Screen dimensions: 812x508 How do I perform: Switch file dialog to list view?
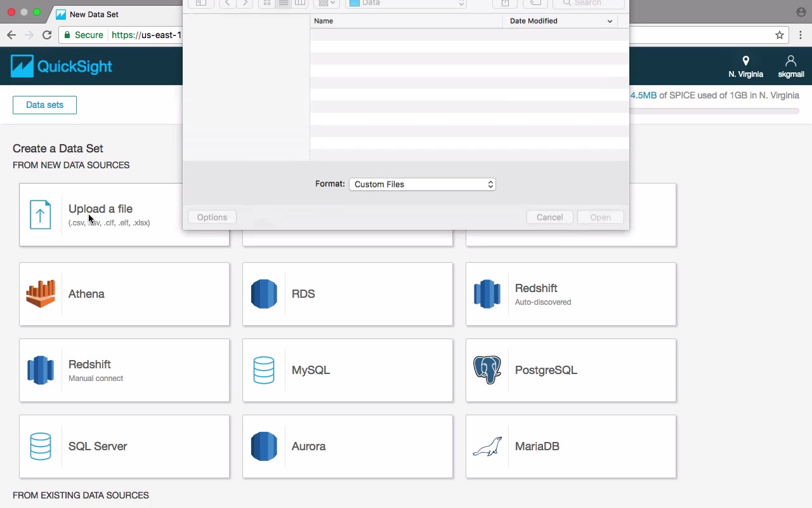pos(284,3)
